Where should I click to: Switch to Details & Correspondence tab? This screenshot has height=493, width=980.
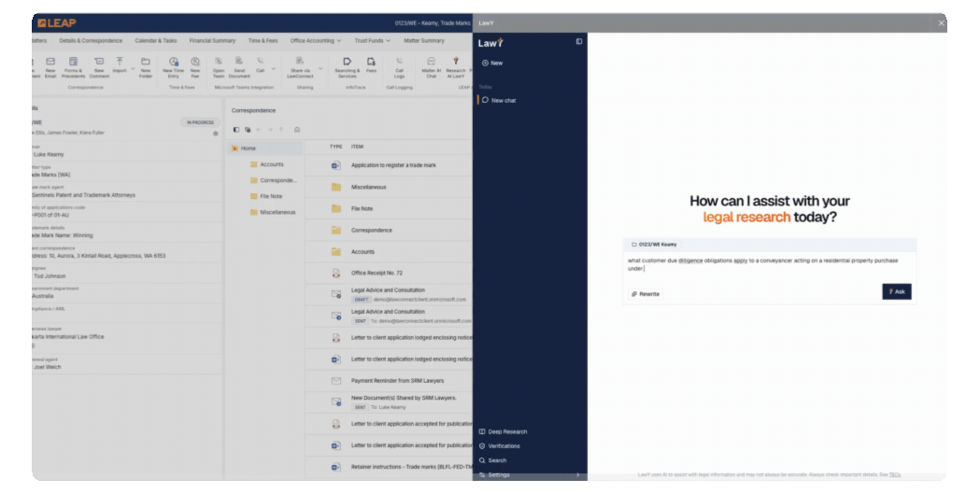91,40
